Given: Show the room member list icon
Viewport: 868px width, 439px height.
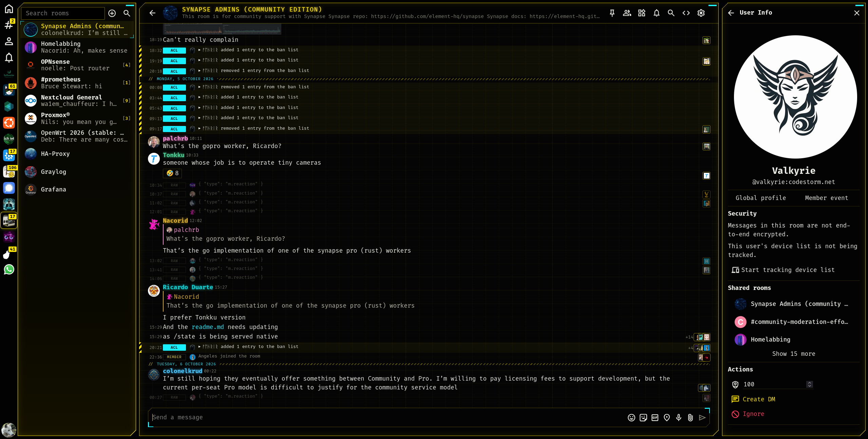Looking at the screenshot, I should [627, 13].
